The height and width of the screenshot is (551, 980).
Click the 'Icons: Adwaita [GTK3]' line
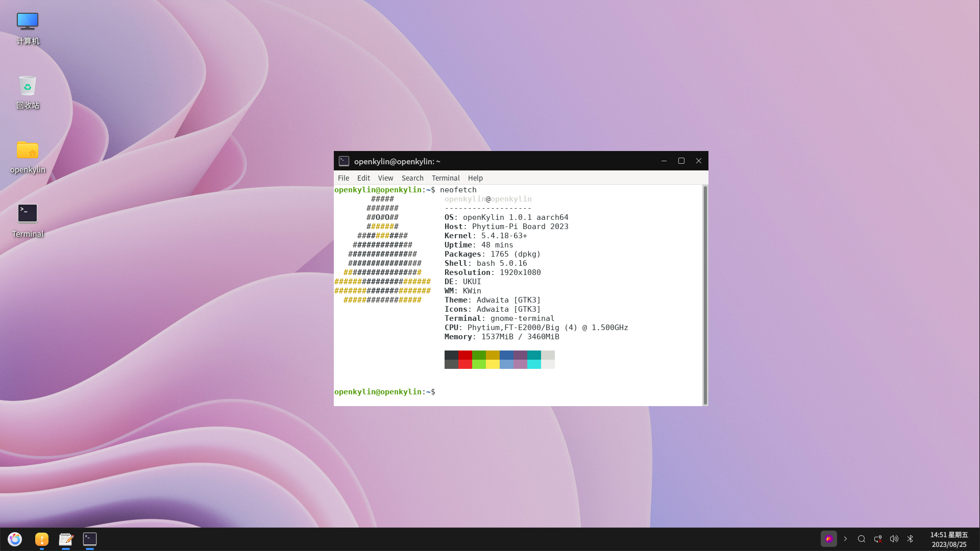coord(493,309)
